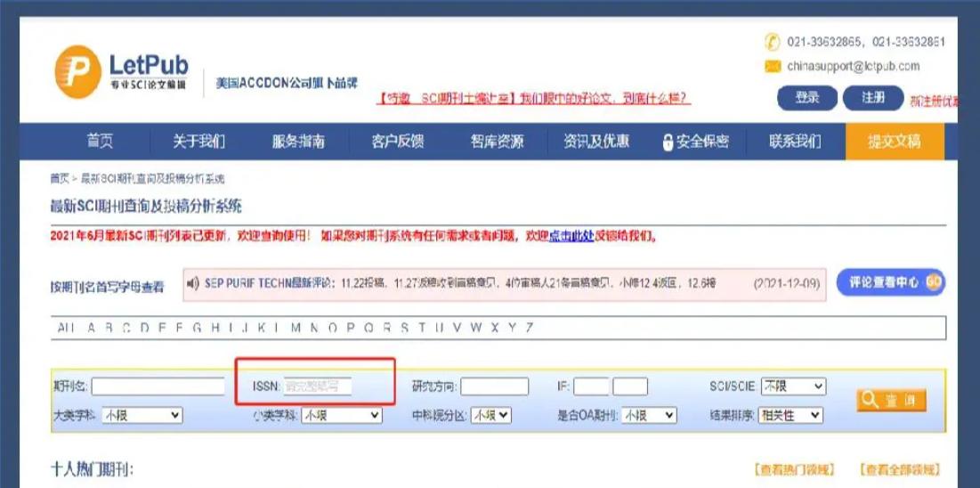Screen dimensions: 980x488
Task: Open the 查看热门领域 link
Action: pos(794,469)
